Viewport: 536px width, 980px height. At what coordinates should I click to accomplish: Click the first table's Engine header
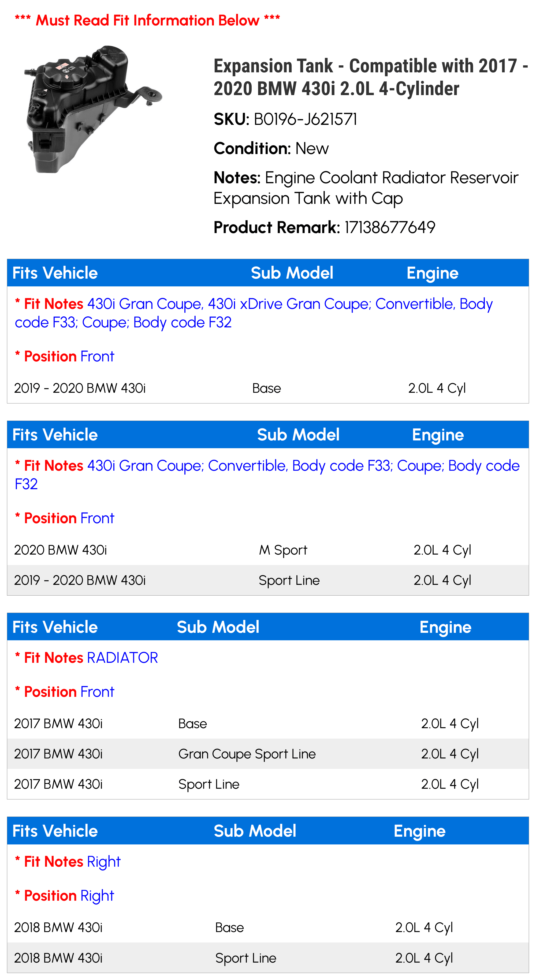tap(433, 273)
